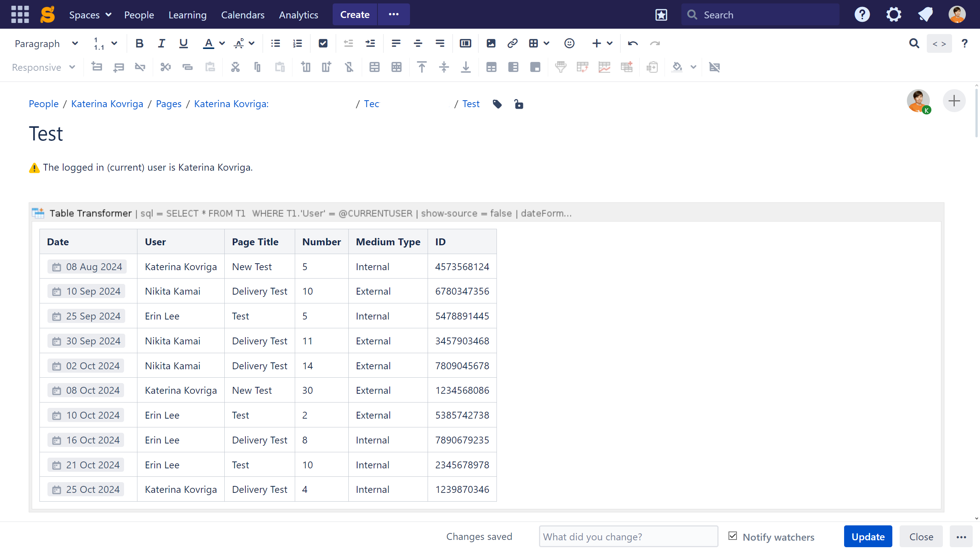The height and width of the screenshot is (551, 980).
Task: Open the text color dropdown arrow
Action: (222, 44)
